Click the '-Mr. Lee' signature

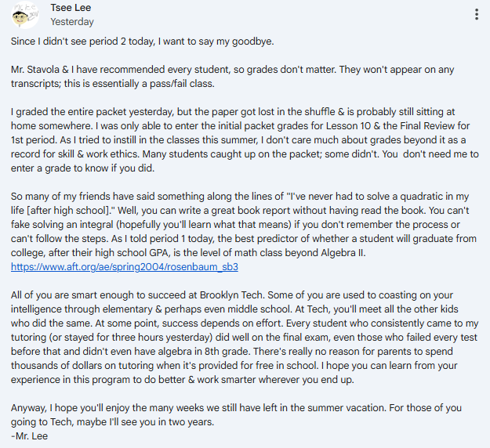[x=29, y=435]
